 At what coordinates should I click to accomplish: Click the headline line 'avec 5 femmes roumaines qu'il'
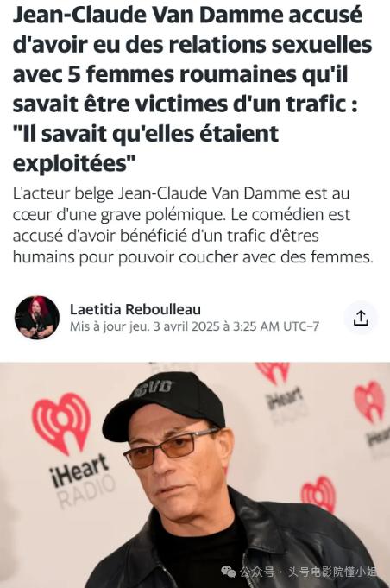(x=180, y=74)
